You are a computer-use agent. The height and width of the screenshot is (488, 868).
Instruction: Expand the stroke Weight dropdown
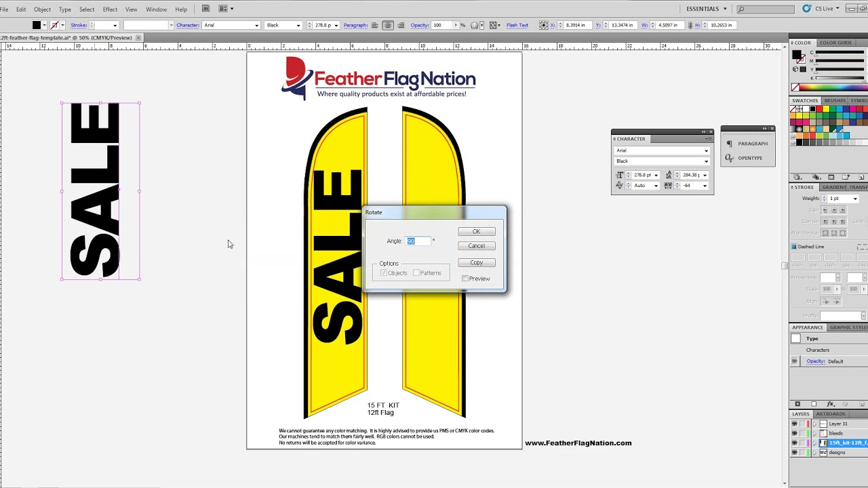(x=855, y=199)
